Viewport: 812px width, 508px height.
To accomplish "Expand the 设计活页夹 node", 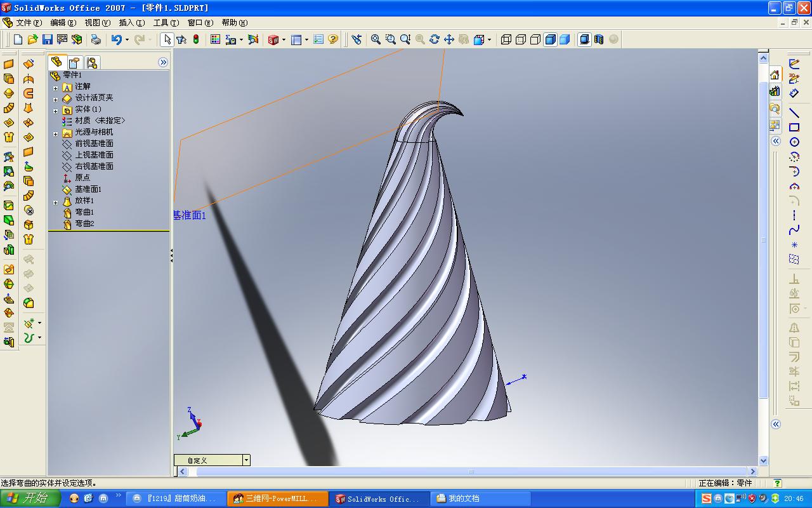I will click(55, 99).
